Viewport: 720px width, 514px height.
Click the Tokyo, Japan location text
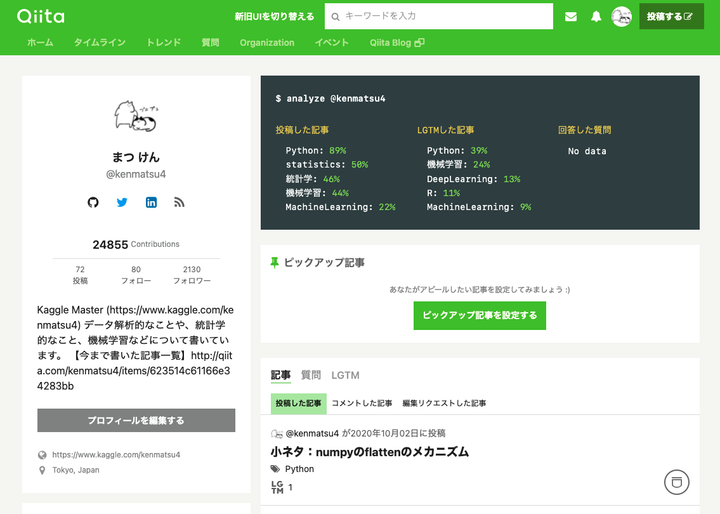(x=76, y=470)
